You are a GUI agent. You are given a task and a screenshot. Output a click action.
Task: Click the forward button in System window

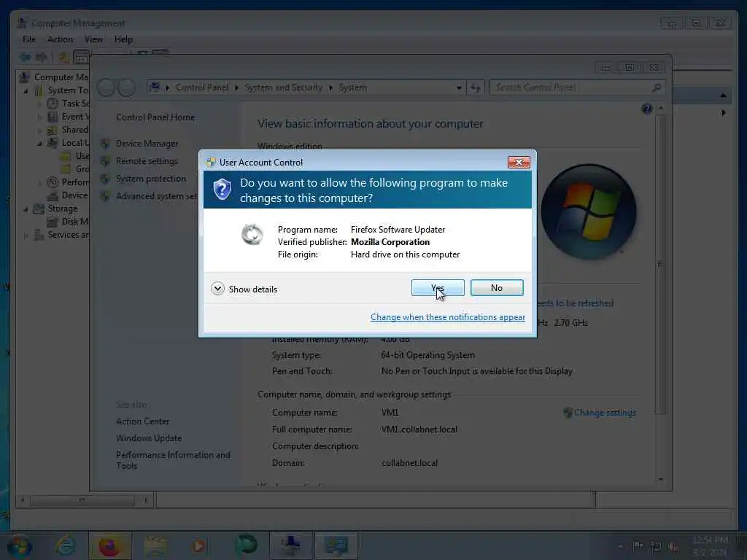pos(126,87)
